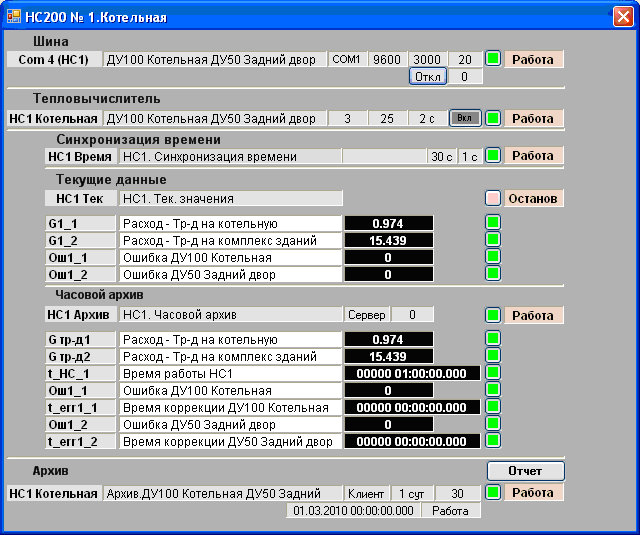Click green indicator in HC1 Архив row
640x535 pixels.
pyautogui.click(x=493, y=315)
